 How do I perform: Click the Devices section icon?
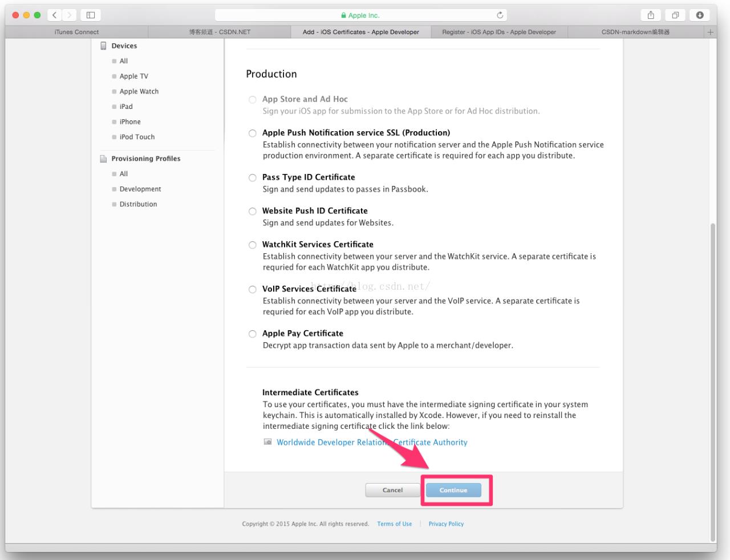click(104, 46)
